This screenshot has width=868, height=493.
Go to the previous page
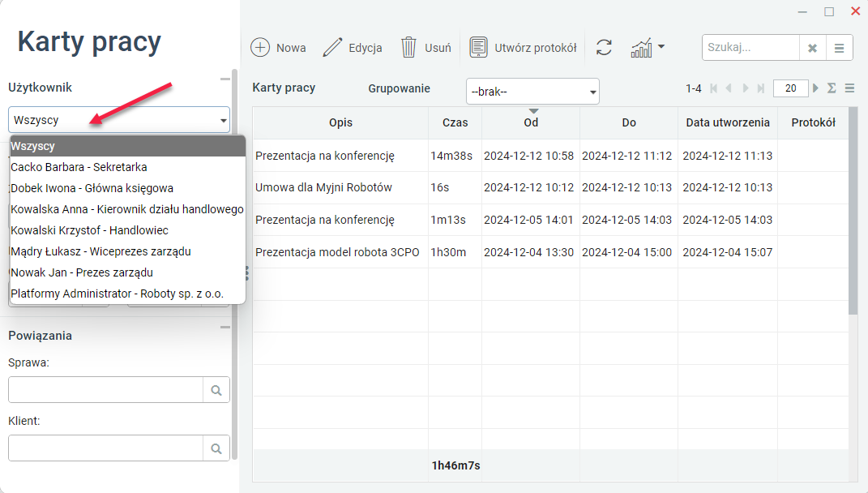point(729,88)
